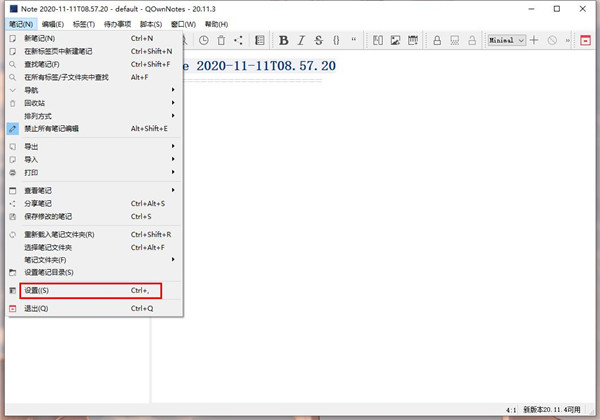Insert a code block using braces icon
Viewport: 600px width, 420px height.
(337, 40)
